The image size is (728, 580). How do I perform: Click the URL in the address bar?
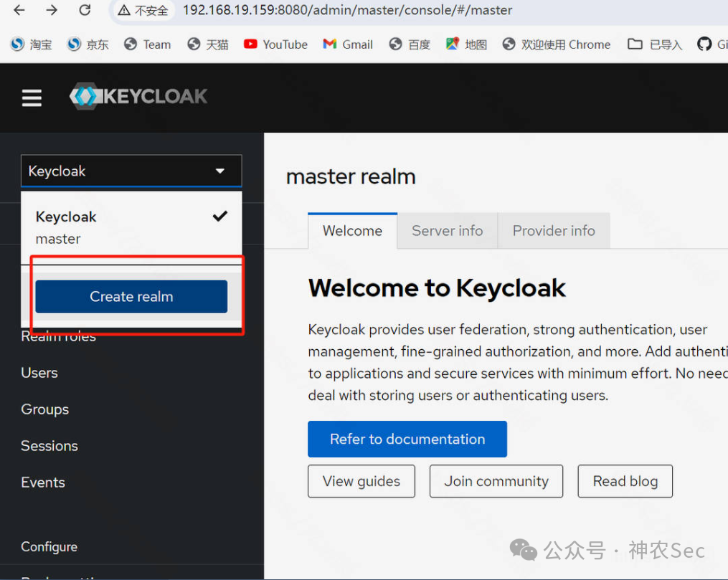[347, 10]
